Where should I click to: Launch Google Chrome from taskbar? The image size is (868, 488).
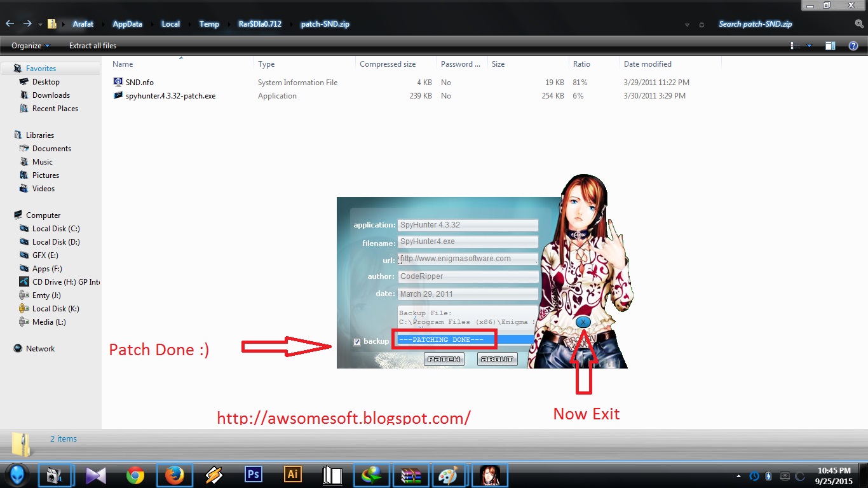[135, 475]
